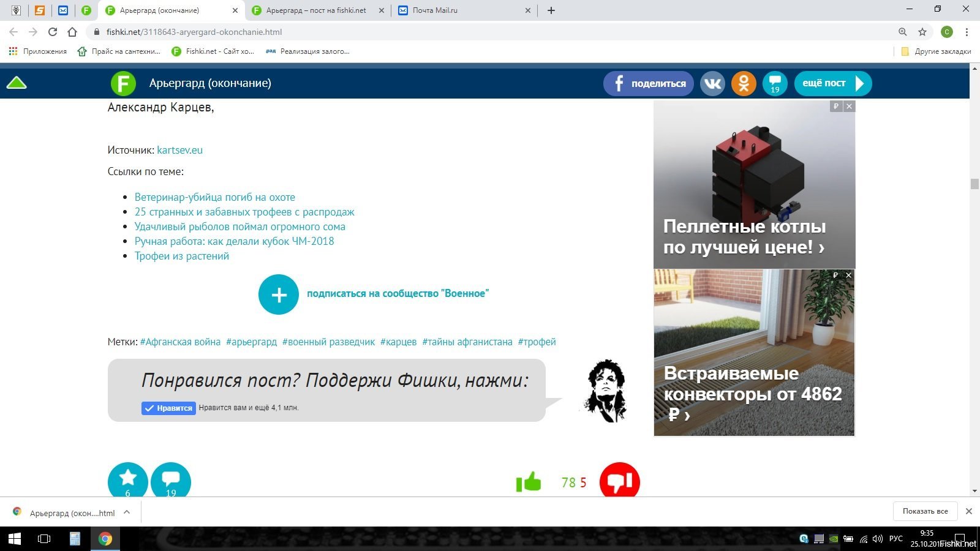Screen dimensions: 980x551
Task: Open comments bubble in the header bar
Action: click(x=775, y=83)
